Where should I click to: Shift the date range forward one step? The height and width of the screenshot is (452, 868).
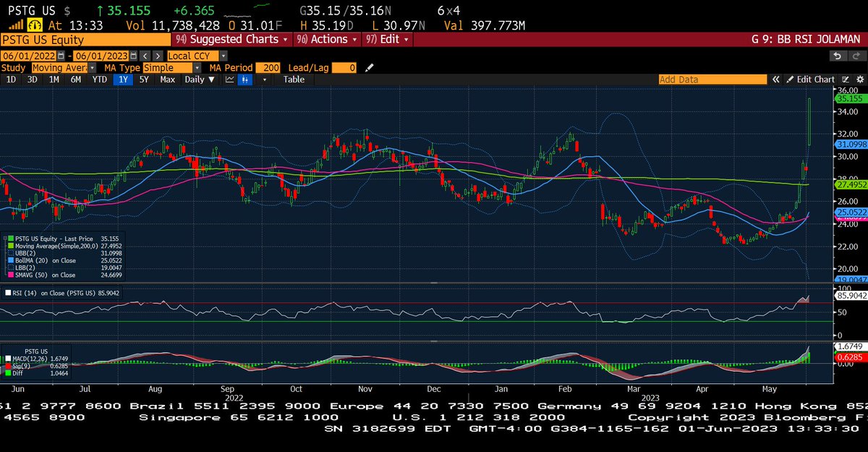(157, 56)
